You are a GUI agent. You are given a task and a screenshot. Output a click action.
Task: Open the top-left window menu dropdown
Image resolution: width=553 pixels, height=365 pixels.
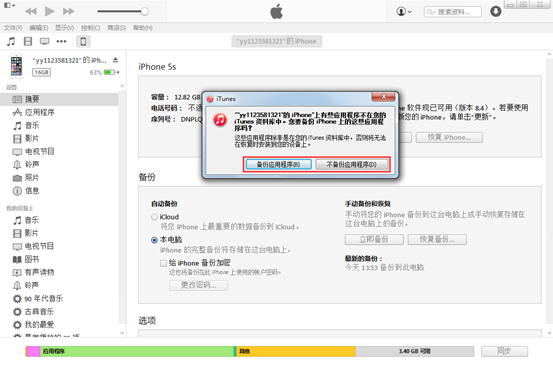9,5
